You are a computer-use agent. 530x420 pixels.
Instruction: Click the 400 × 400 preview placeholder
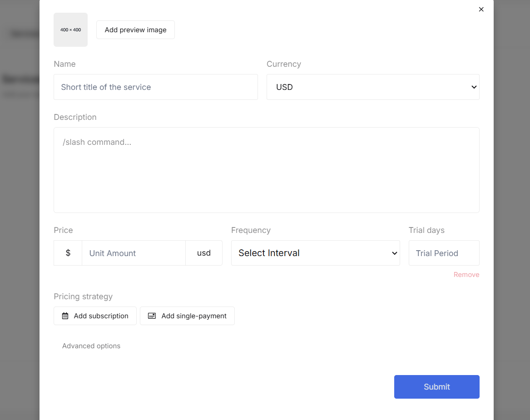coord(70,30)
